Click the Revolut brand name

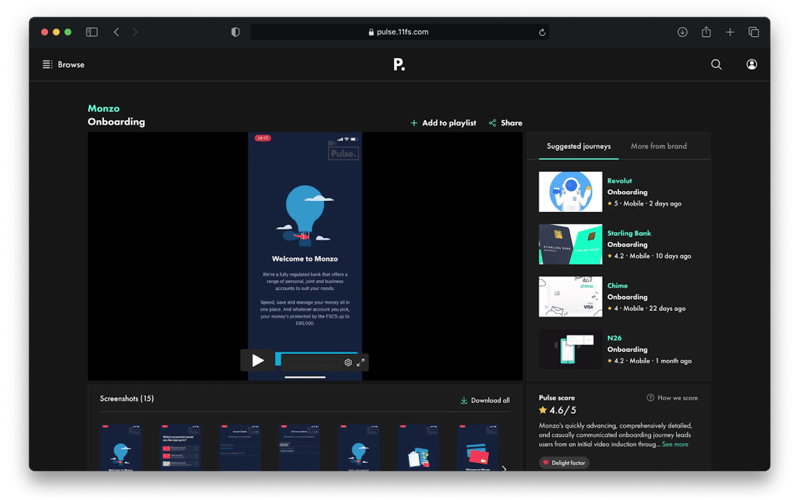[x=619, y=181]
